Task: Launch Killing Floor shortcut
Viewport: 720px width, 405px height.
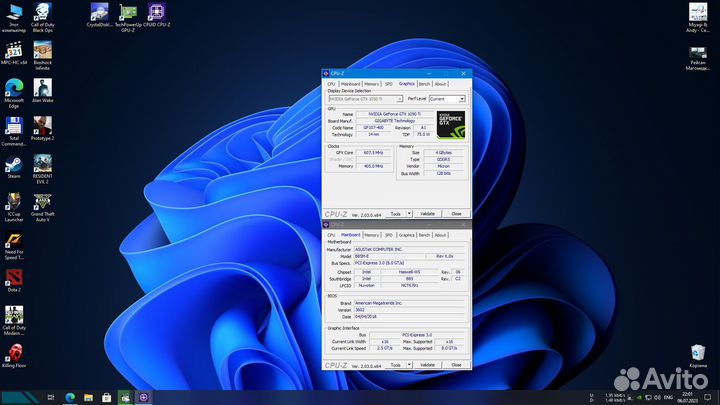Action: point(14,356)
